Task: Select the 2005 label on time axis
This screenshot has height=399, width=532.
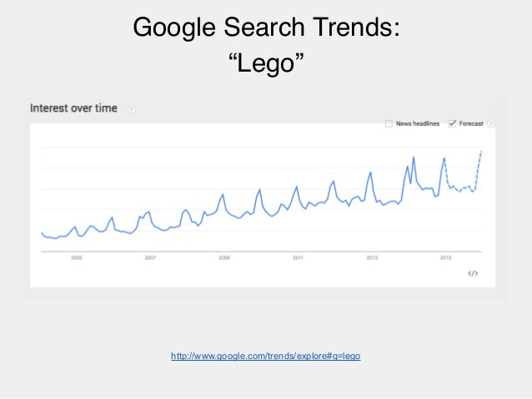Action: pos(77,258)
